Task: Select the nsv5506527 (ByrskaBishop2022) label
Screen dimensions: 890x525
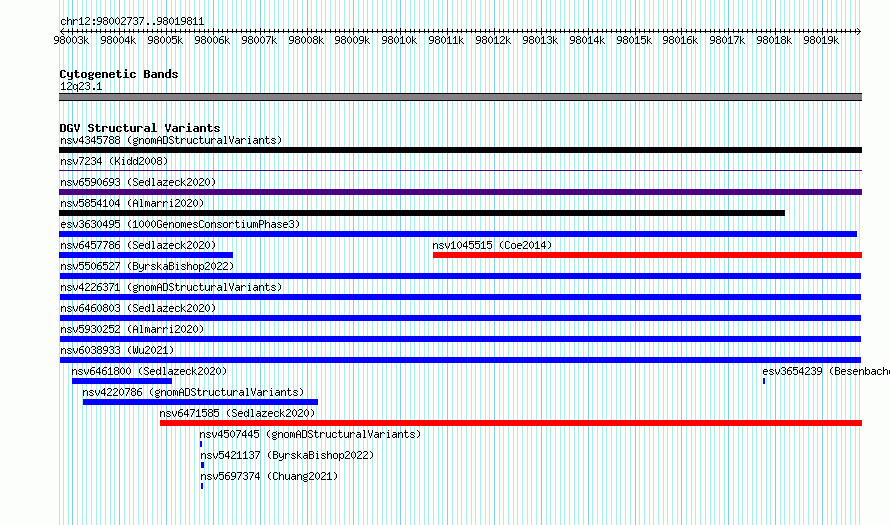Action: 147,266
